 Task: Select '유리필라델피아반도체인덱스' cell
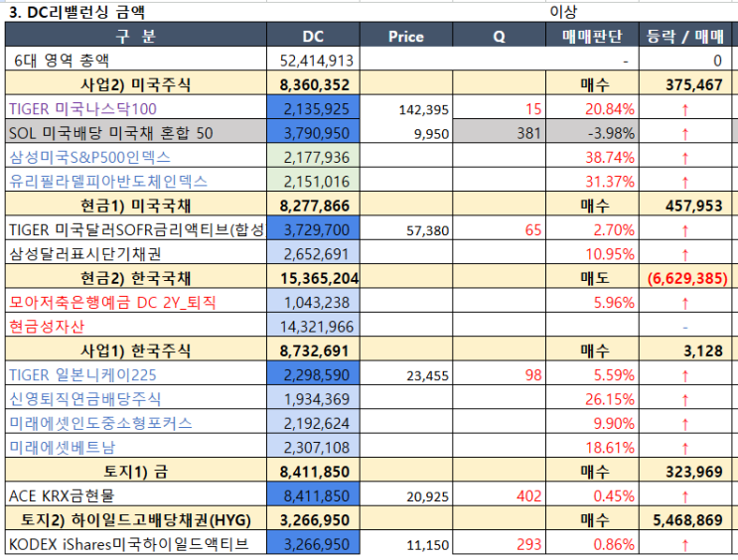pos(136,181)
